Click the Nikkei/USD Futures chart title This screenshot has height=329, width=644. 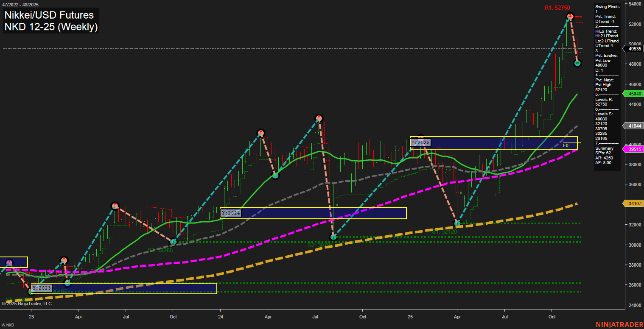click(49, 15)
